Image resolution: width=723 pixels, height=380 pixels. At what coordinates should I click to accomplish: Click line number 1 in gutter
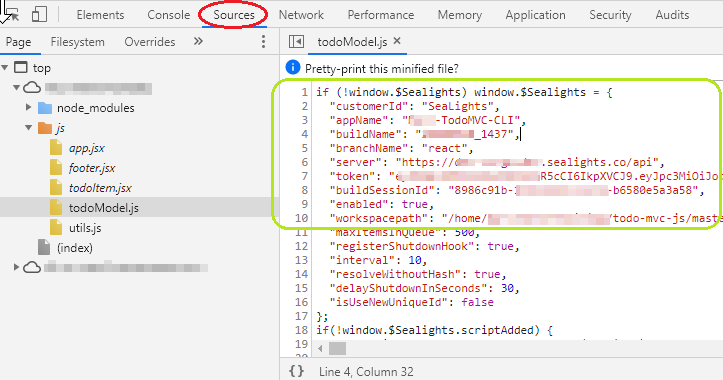[x=304, y=92]
